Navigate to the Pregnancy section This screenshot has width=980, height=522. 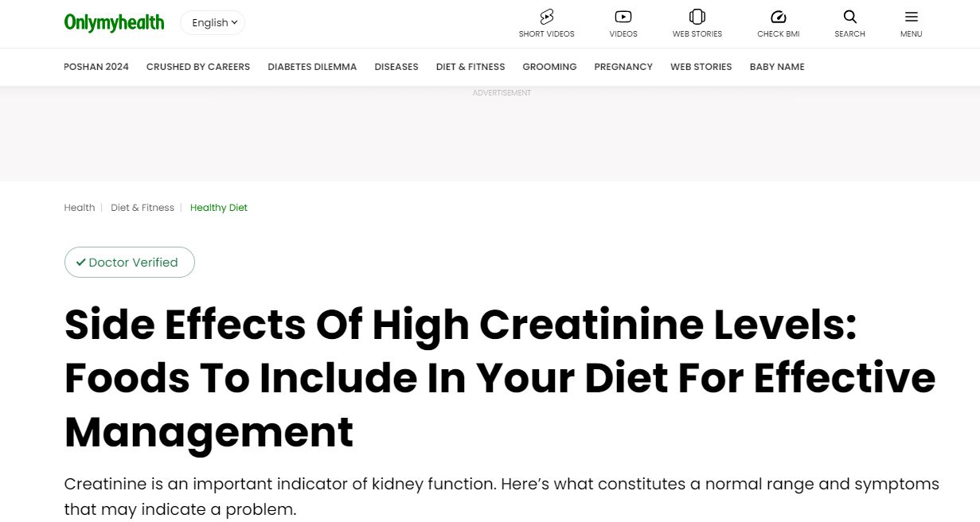(623, 67)
